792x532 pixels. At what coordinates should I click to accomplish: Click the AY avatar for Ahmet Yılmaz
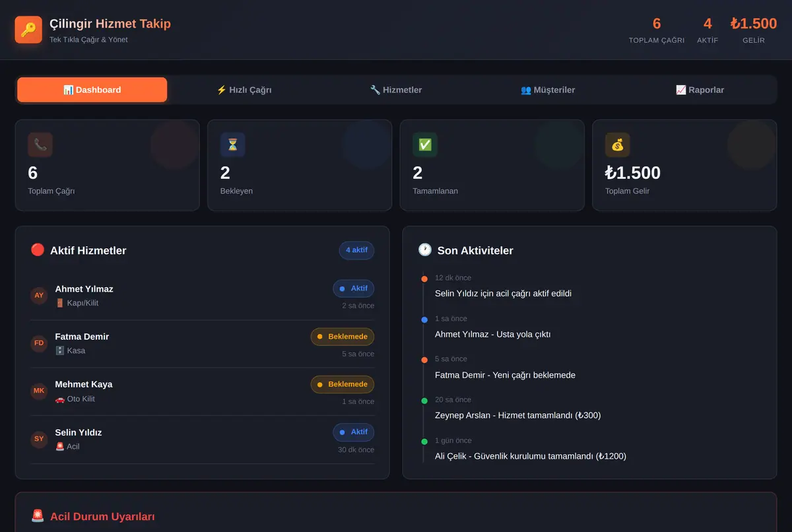click(39, 296)
